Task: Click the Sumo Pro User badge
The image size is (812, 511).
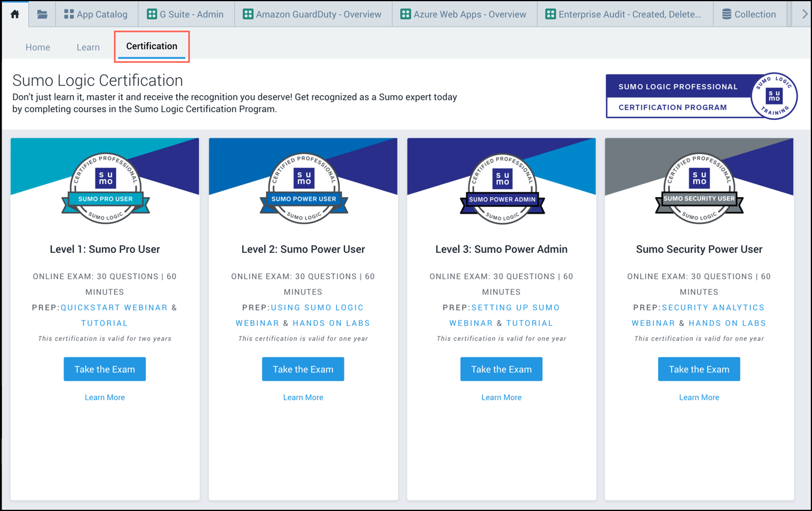Action: click(105, 188)
